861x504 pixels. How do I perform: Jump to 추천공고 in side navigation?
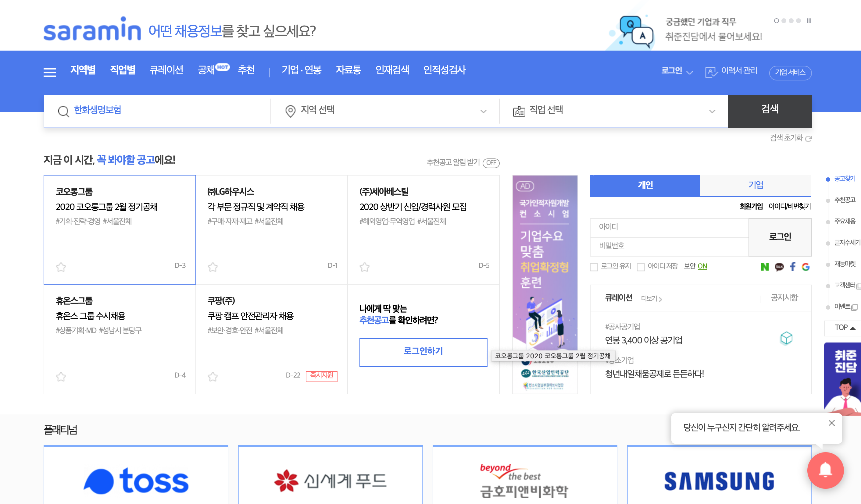845,200
